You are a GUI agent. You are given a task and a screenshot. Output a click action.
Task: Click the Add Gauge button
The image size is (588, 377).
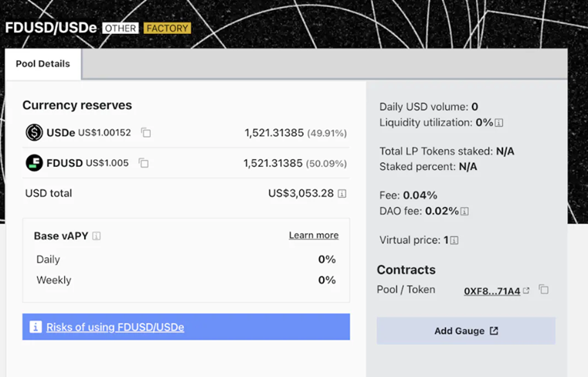[x=466, y=331]
